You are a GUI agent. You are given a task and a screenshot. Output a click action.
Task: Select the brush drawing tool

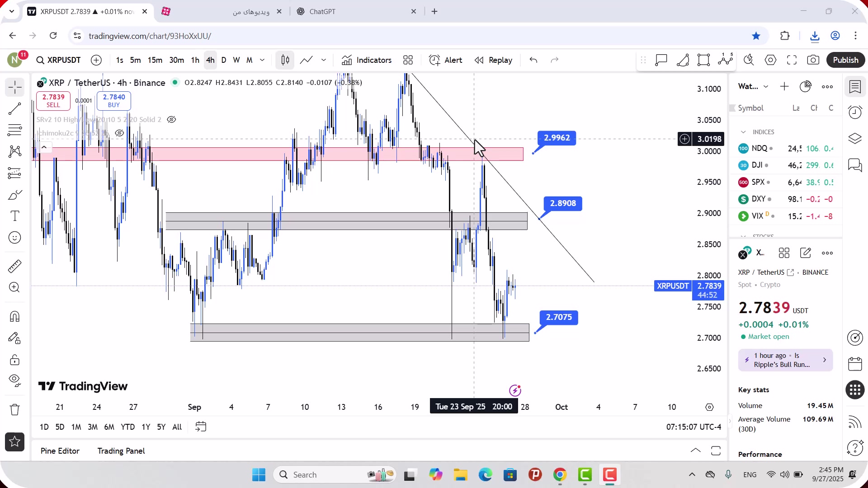pyautogui.click(x=15, y=195)
